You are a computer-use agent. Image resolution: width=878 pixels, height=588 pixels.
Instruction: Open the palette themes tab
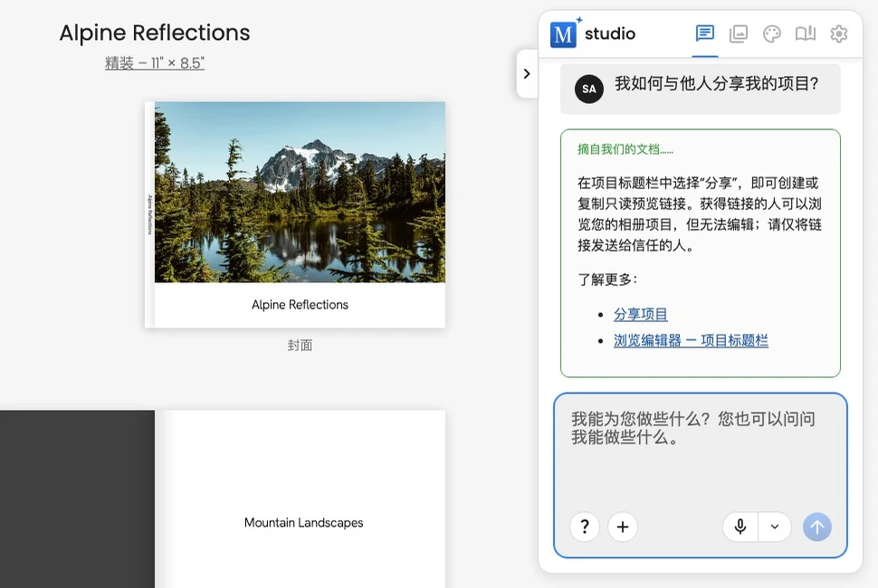[x=771, y=33]
